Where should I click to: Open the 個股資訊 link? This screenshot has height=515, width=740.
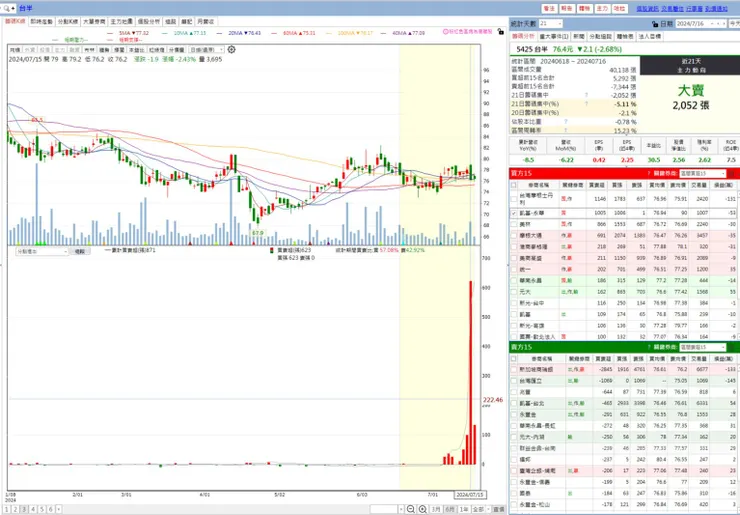(647, 8)
